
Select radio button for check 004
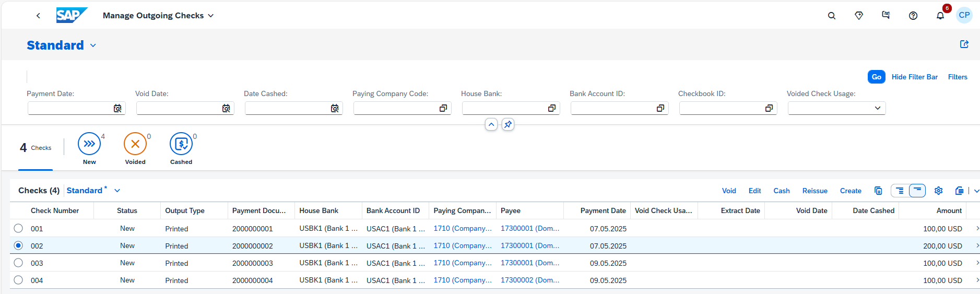[x=18, y=280]
